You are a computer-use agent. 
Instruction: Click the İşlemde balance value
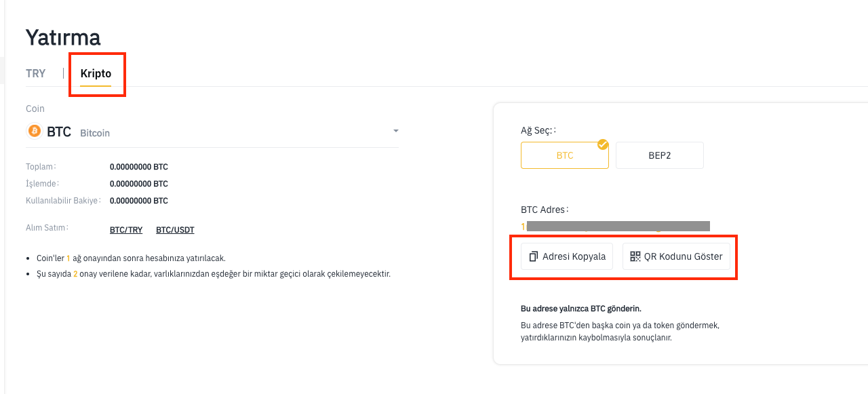click(139, 184)
